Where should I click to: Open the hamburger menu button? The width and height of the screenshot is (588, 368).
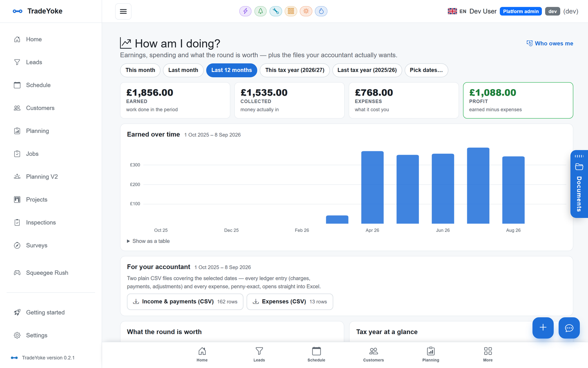coord(123,11)
